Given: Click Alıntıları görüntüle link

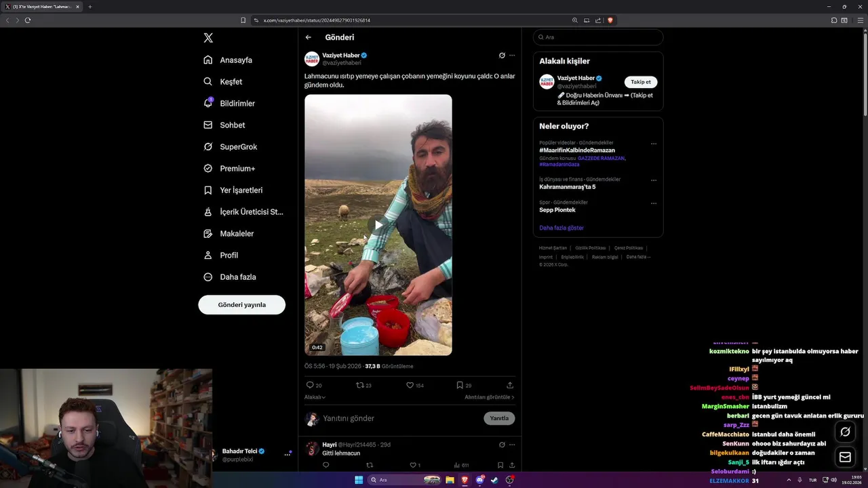Looking at the screenshot, I should pos(489,397).
